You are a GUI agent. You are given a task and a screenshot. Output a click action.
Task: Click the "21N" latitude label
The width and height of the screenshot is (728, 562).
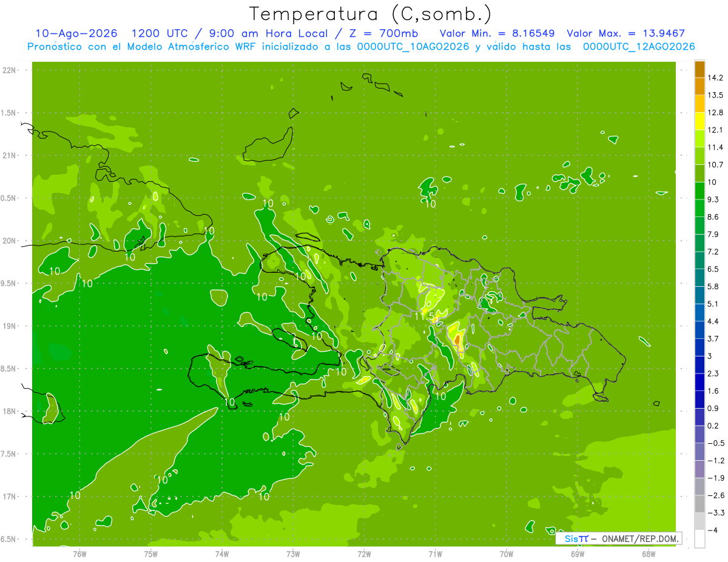click(x=10, y=155)
